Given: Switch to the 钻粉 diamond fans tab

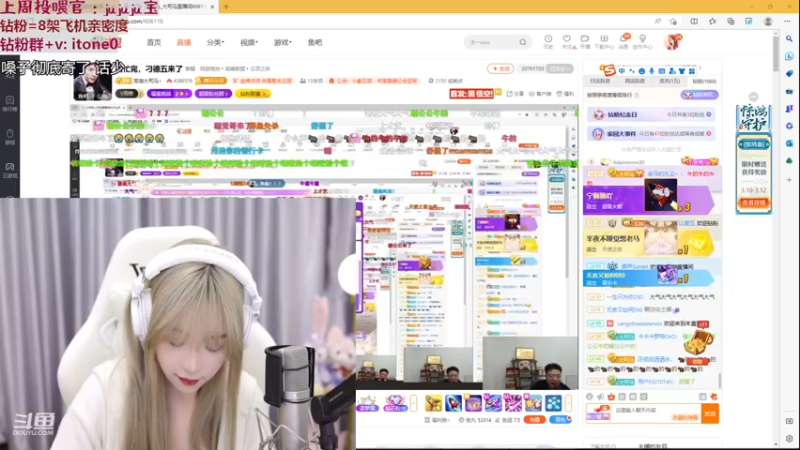Looking at the screenshot, I should click(x=704, y=81).
